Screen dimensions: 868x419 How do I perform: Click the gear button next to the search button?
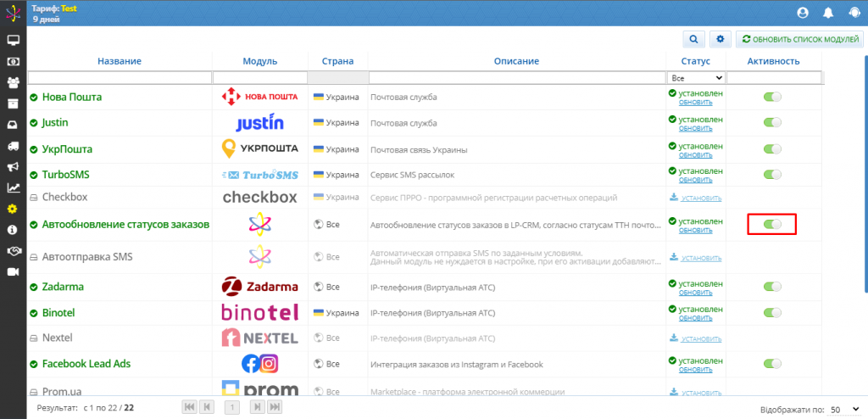721,39
